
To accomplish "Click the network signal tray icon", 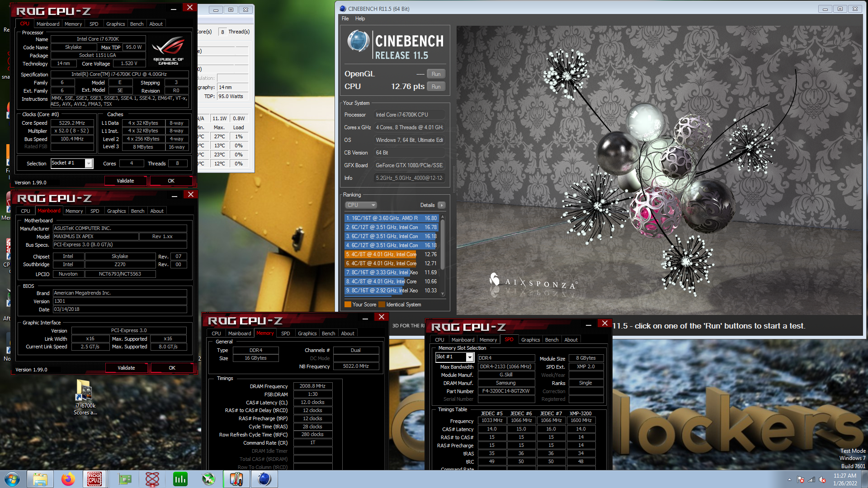I will click(811, 479).
